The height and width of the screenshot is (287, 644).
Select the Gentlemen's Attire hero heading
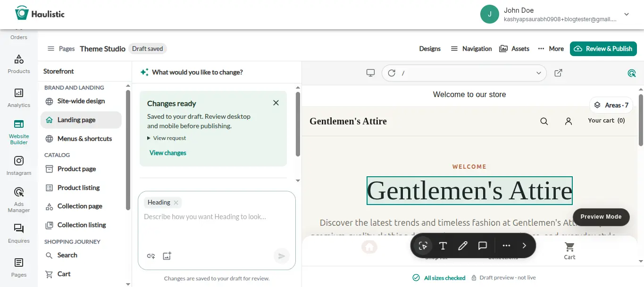coord(469,190)
